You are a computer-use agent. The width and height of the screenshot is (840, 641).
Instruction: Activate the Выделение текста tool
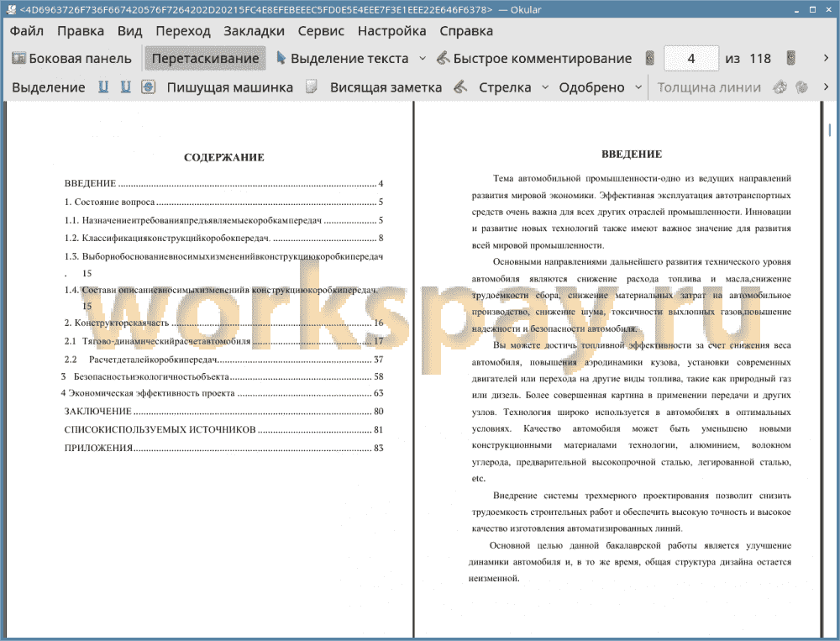(x=342, y=59)
